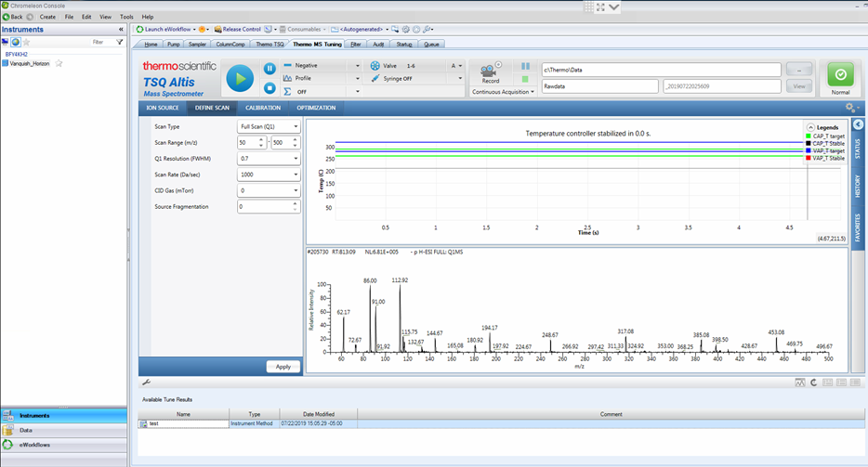The height and width of the screenshot is (467, 868).
Task: Click the green CAP_T target legend swatch
Action: click(x=809, y=136)
